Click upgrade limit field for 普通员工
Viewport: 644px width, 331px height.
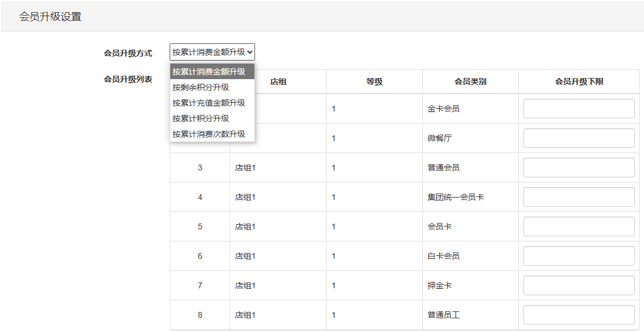[x=579, y=315]
